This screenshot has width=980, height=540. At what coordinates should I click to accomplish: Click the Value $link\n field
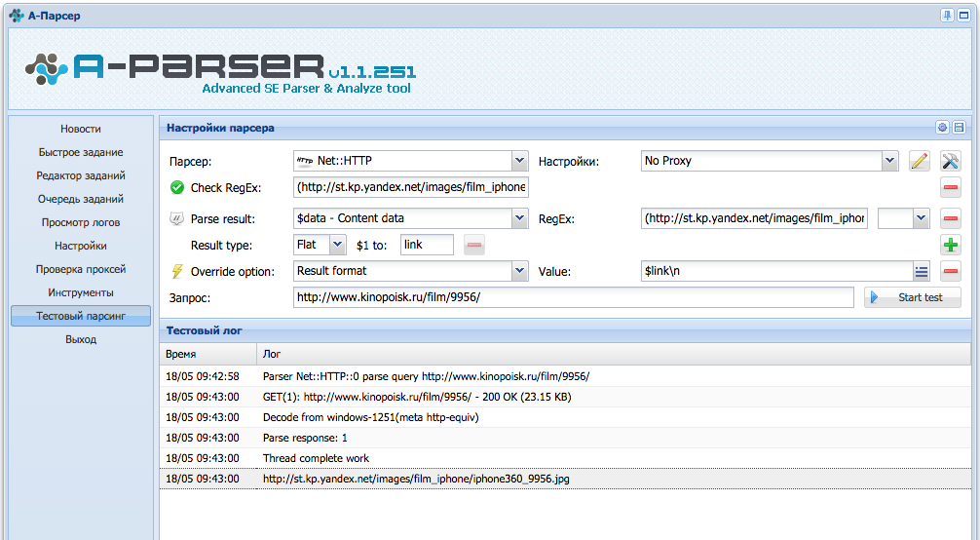pyautogui.click(x=776, y=271)
